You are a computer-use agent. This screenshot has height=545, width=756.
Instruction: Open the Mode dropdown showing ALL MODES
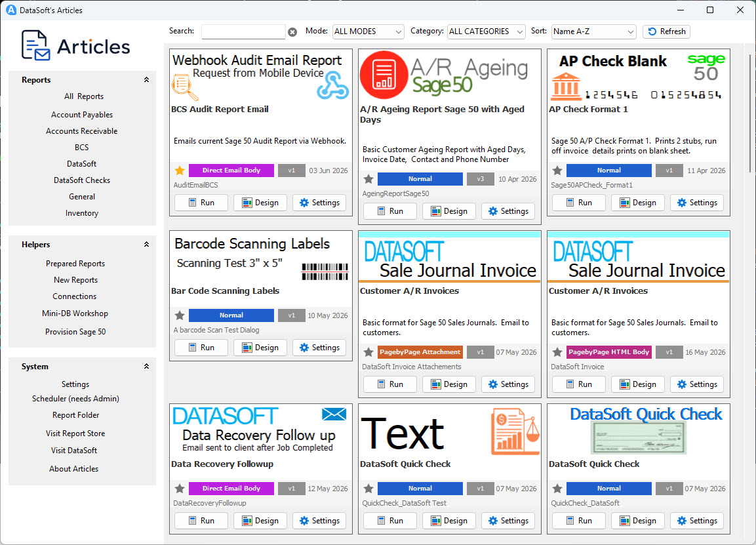(x=368, y=31)
